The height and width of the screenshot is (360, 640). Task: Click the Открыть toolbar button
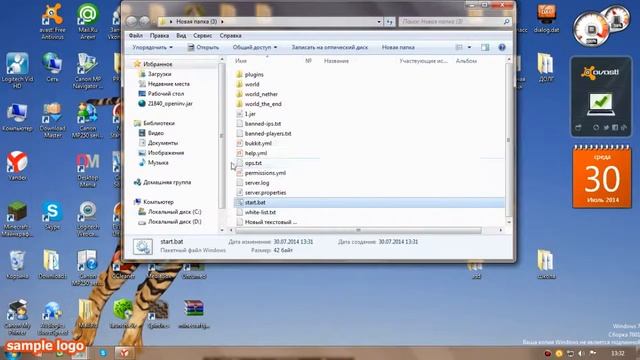tap(203, 47)
